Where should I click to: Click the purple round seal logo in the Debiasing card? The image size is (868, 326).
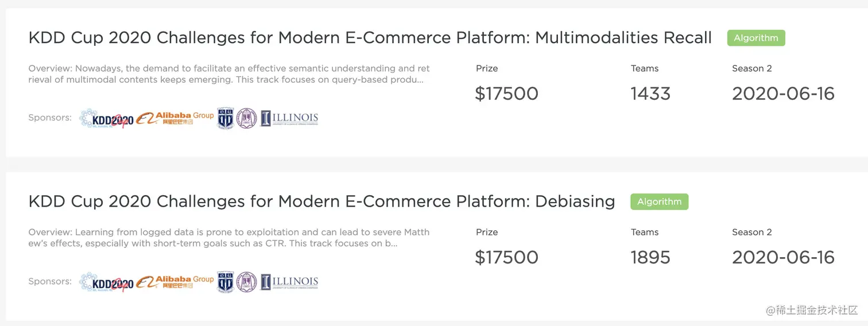(247, 282)
